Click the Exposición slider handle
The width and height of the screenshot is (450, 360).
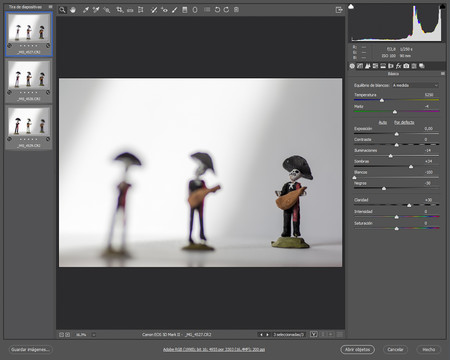coord(397,134)
